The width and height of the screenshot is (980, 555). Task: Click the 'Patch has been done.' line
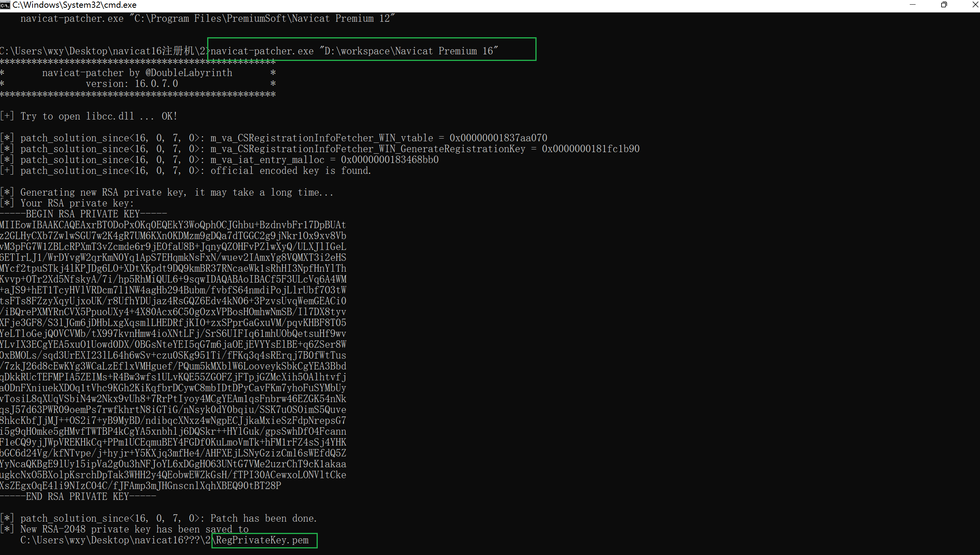158,519
